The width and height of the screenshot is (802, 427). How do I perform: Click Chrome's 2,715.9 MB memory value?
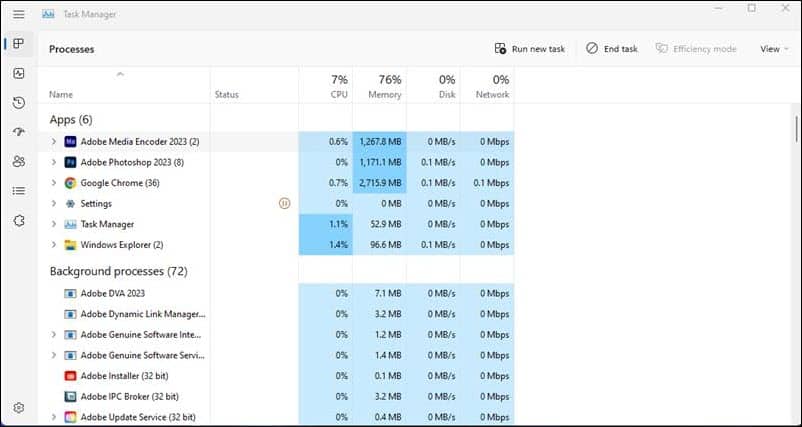point(380,183)
